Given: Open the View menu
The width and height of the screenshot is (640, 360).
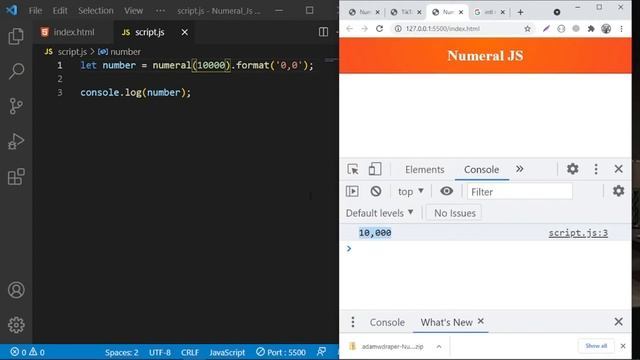Looking at the screenshot, I should [133, 11].
